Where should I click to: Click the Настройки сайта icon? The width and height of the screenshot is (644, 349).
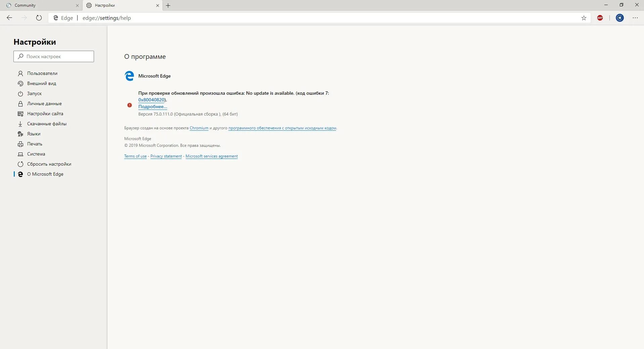(20, 114)
